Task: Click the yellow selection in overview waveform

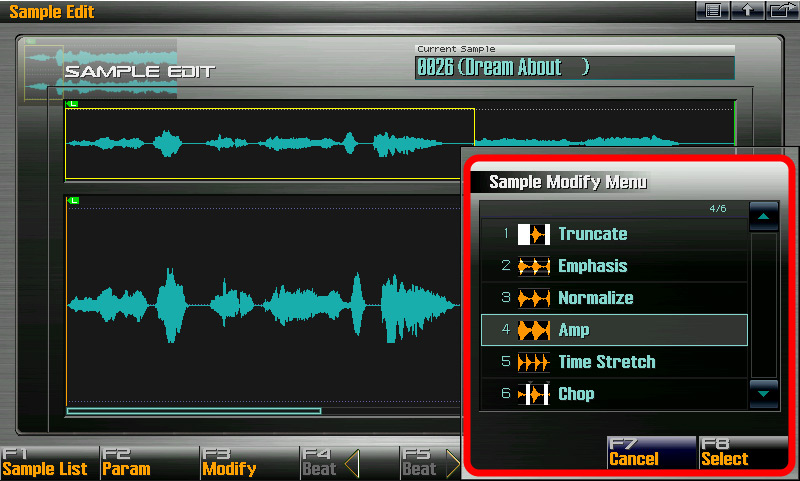Action: [270, 144]
